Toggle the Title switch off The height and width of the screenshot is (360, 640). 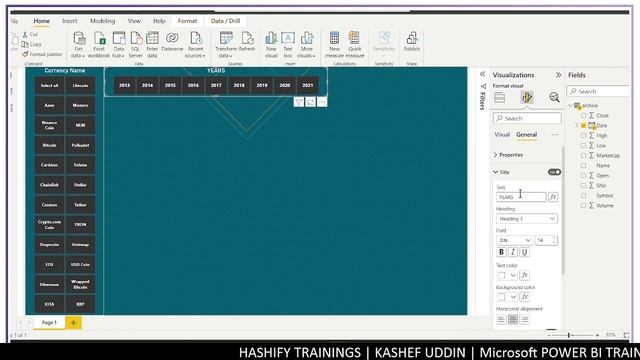pos(554,172)
